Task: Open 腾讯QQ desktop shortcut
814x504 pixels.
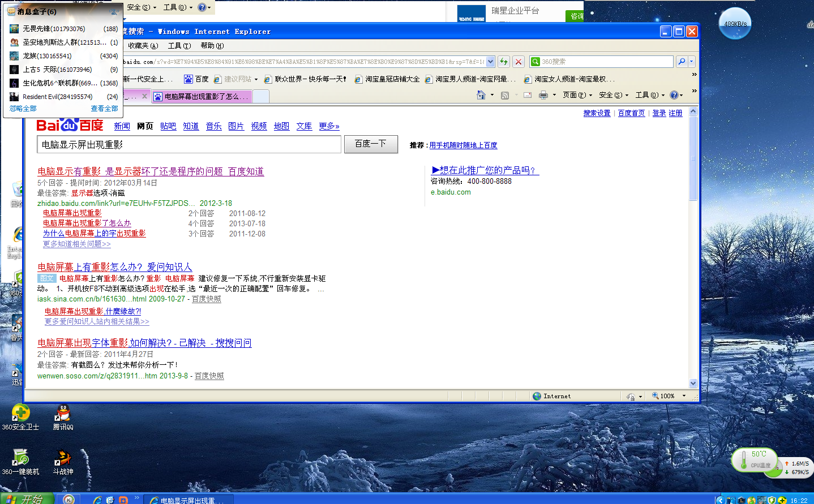Action: pyautogui.click(x=63, y=417)
